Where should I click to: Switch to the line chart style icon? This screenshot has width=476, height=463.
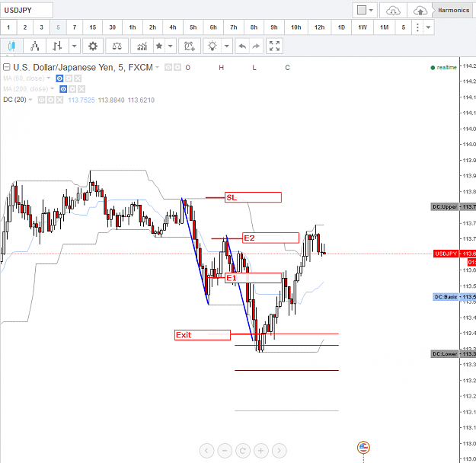point(34,46)
